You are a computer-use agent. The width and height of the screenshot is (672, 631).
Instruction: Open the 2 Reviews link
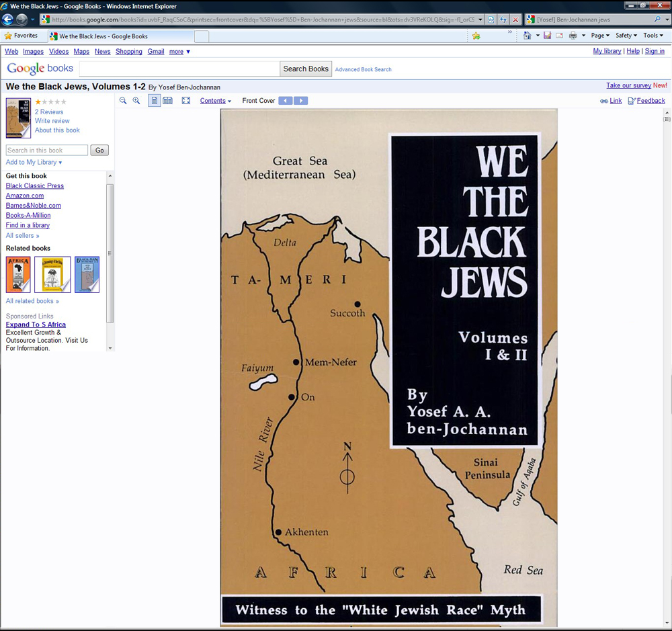(49, 112)
